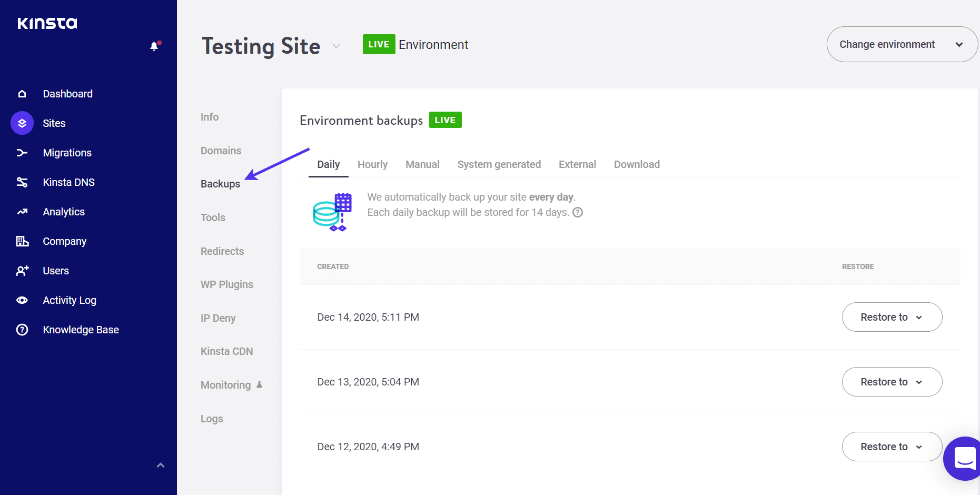980x495 pixels.
Task: Click the backup retention help icon
Action: pos(578,212)
